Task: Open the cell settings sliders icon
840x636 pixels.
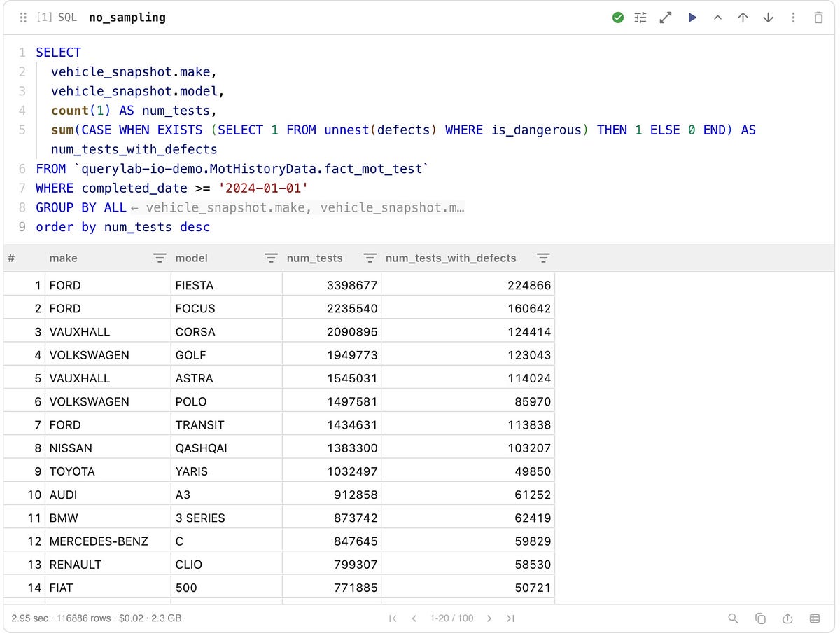Action: coord(640,18)
